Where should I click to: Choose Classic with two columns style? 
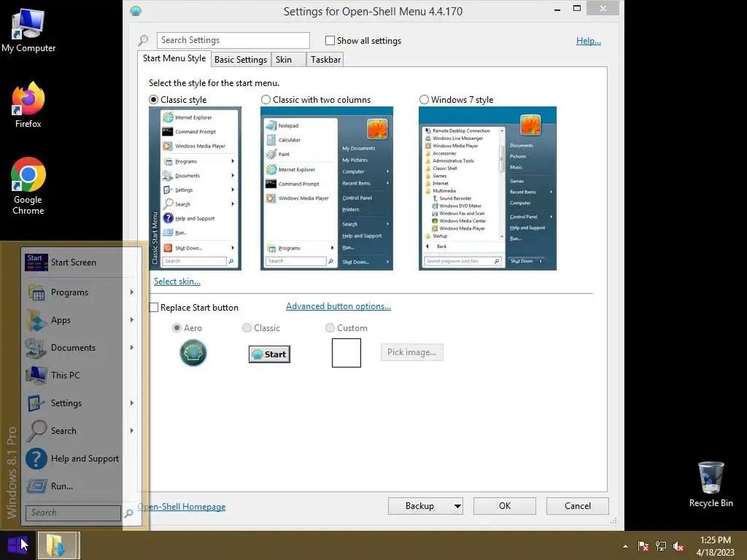pyautogui.click(x=266, y=99)
